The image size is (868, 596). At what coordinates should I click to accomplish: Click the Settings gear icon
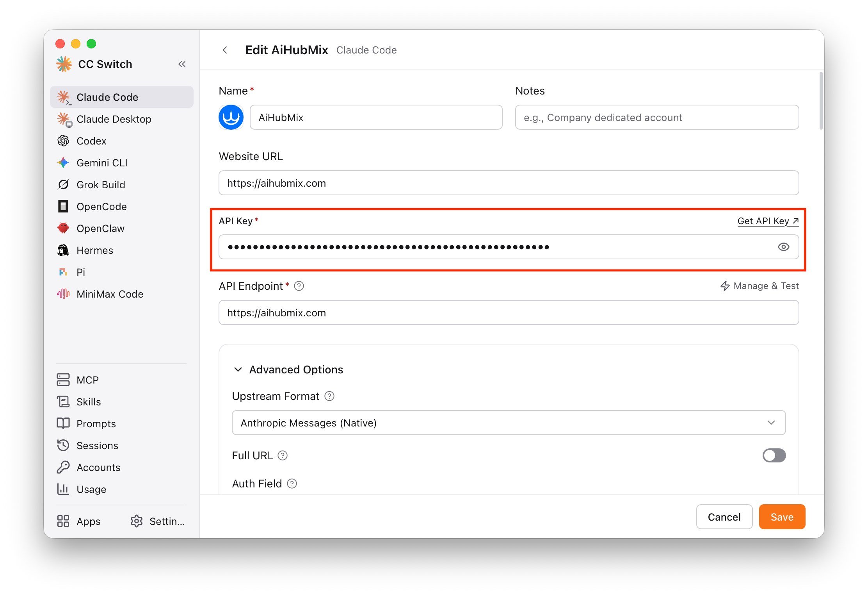pos(137,521)
